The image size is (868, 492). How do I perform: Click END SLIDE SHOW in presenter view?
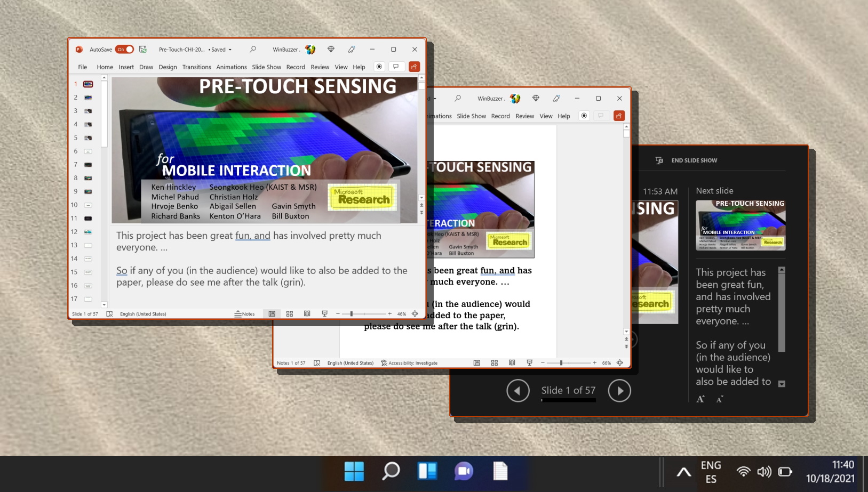(686, 160)
